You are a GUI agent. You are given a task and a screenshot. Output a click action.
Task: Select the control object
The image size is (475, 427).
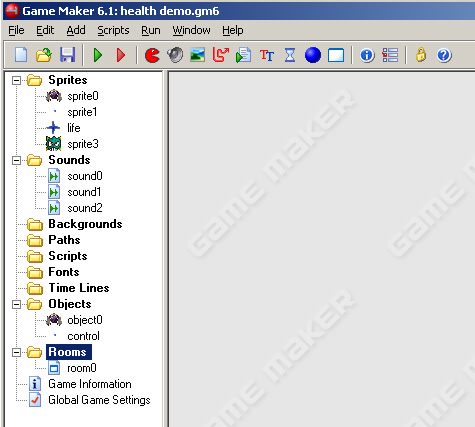[83, 336]
